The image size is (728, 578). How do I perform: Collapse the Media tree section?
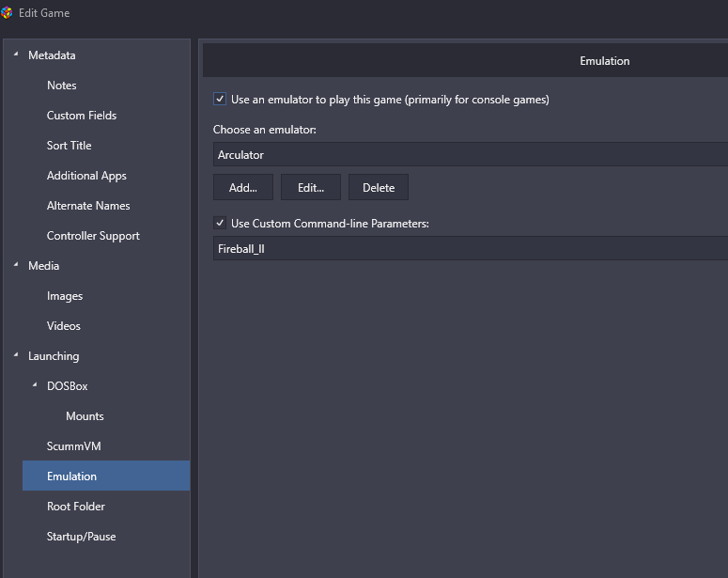16,265
